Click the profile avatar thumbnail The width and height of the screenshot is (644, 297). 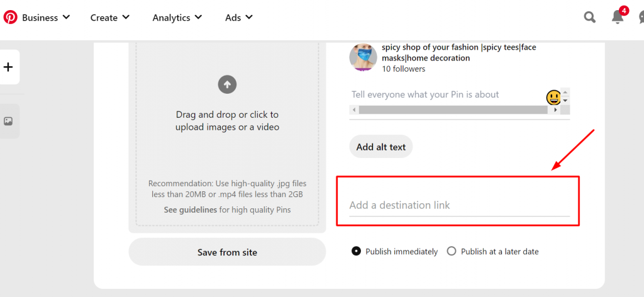[x=363, y=58]
